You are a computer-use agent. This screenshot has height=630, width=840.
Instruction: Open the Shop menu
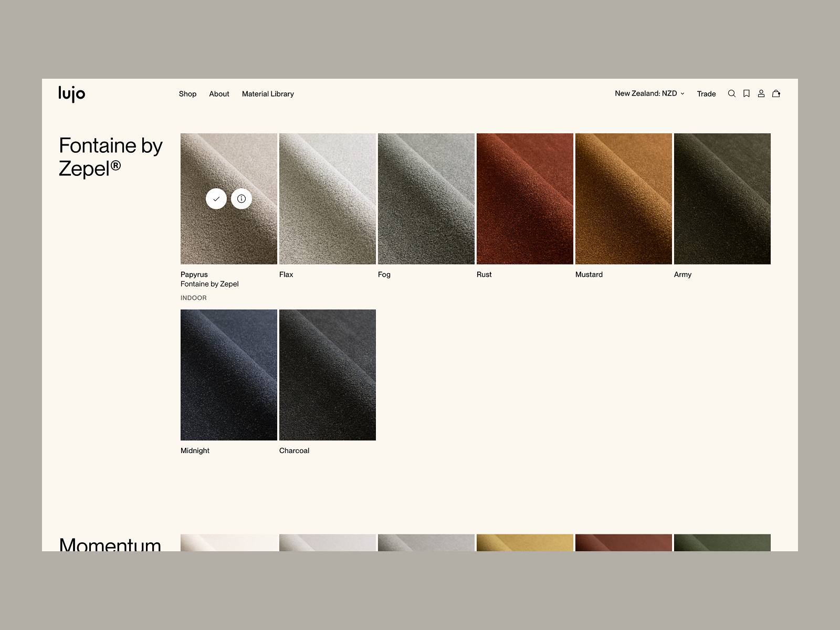pyautogui.click(x=187, y=94)
